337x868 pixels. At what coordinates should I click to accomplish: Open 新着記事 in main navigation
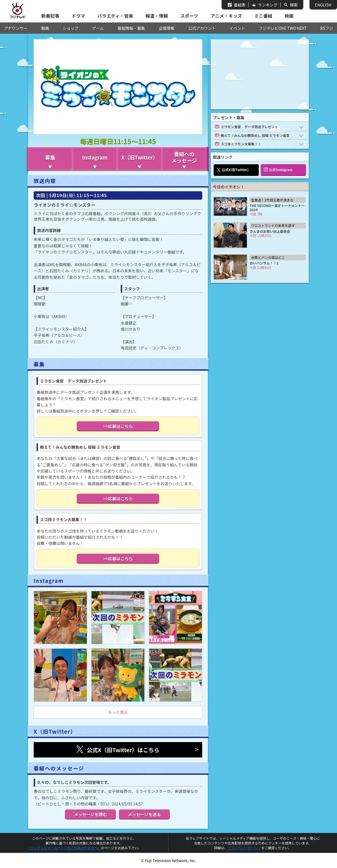(50, 16)
